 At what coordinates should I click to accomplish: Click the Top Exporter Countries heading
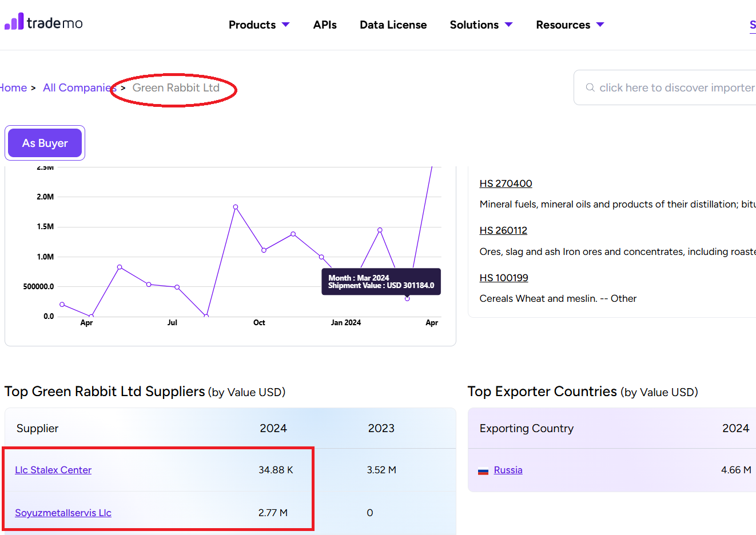click(x=583, y=392)
